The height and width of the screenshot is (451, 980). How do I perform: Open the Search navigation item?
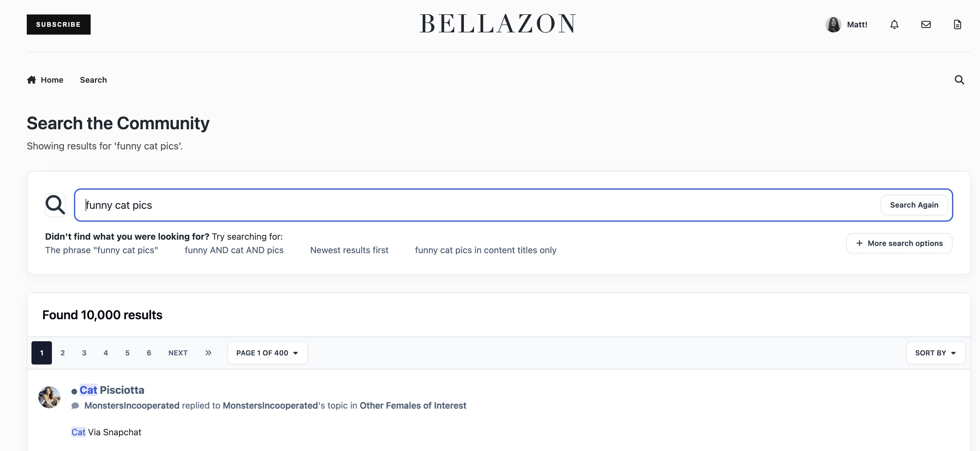click(x=93, y=80)
